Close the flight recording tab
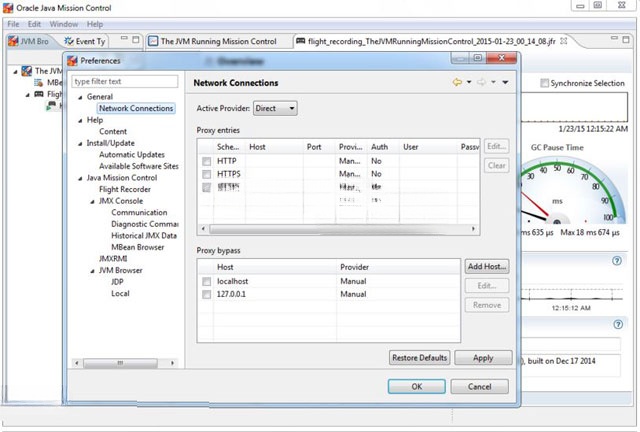 coord(564,41)
